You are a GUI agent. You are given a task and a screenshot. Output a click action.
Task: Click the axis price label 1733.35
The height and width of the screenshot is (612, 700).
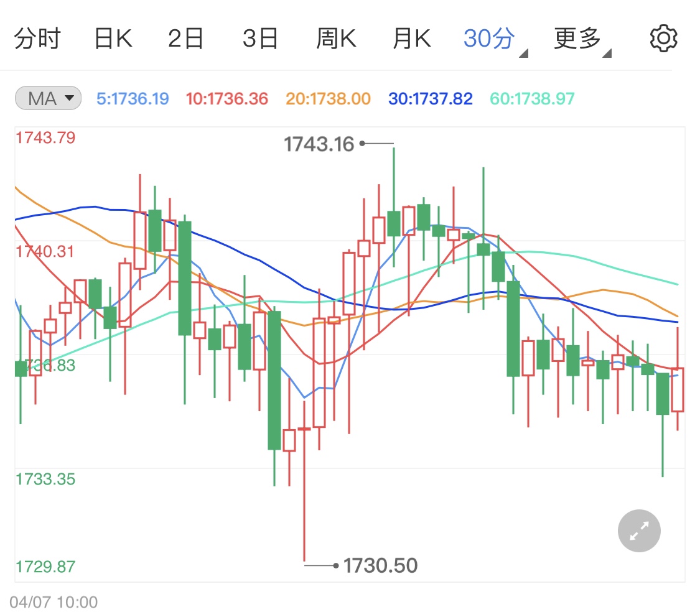point(45,479)
